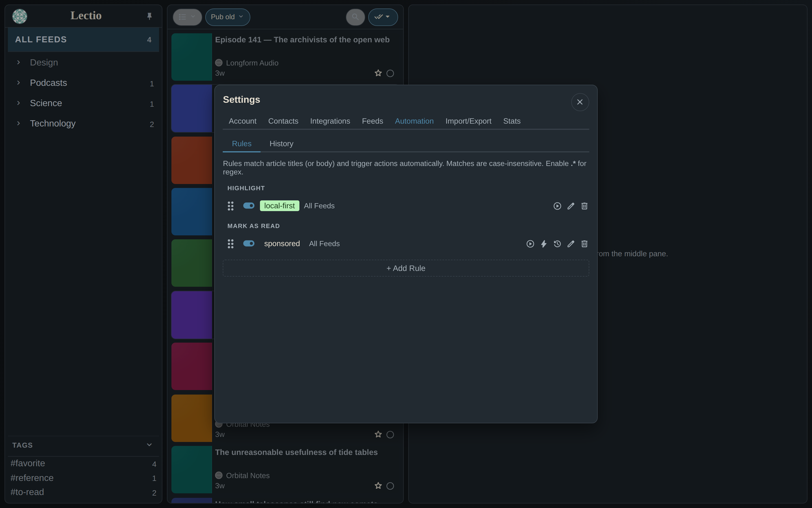Select the Automation tab
The image size is (812, 508).
pos(414,121)
